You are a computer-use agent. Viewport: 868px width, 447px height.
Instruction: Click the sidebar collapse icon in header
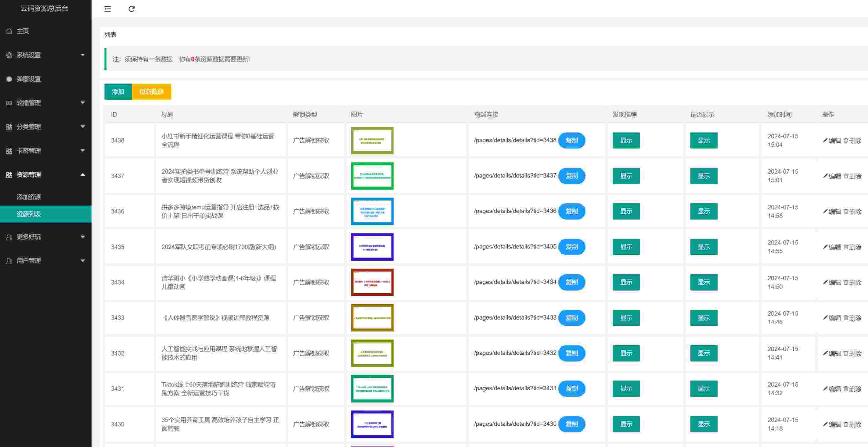(x=107, y=9)
